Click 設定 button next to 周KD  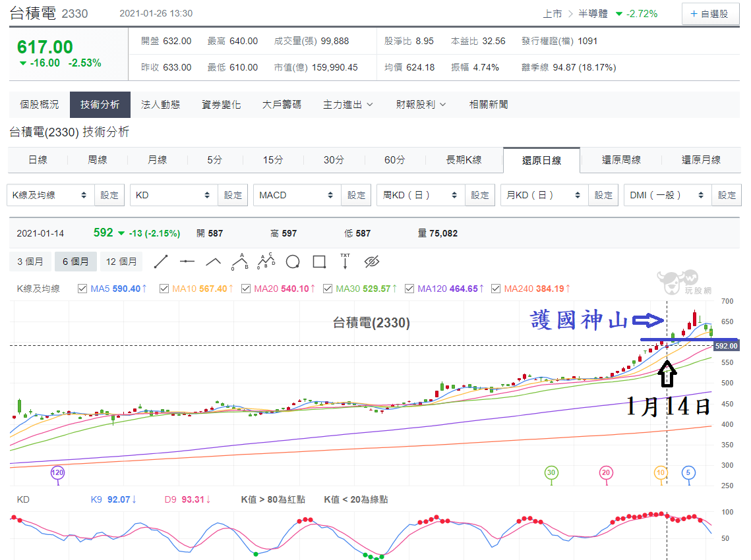tap(480, 195)
